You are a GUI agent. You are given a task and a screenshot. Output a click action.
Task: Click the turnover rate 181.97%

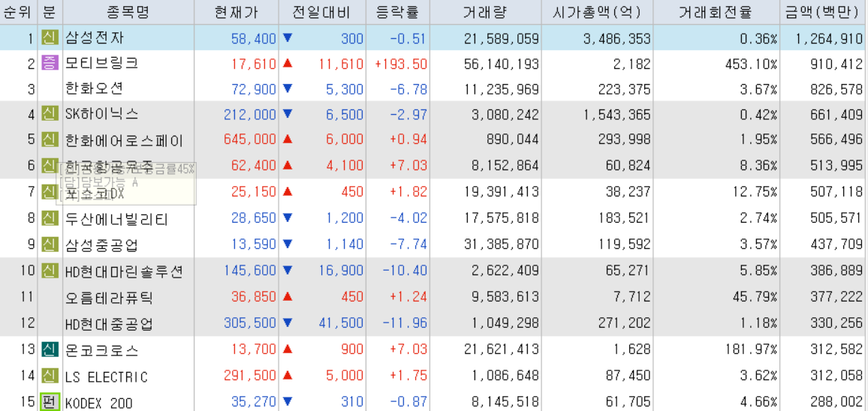752,350
